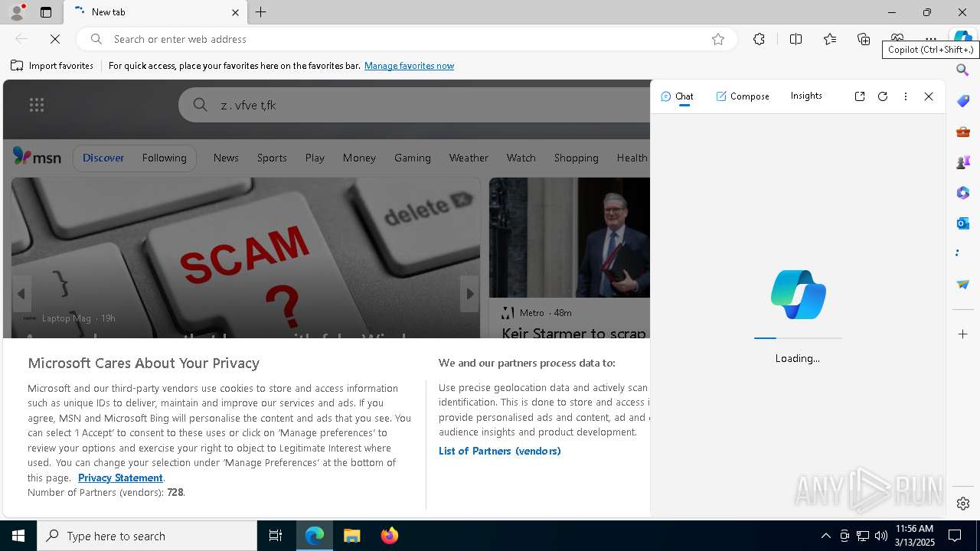Open sidebar Outlook icon
This screenshot has height=551, width=980.
pos(963,223)
